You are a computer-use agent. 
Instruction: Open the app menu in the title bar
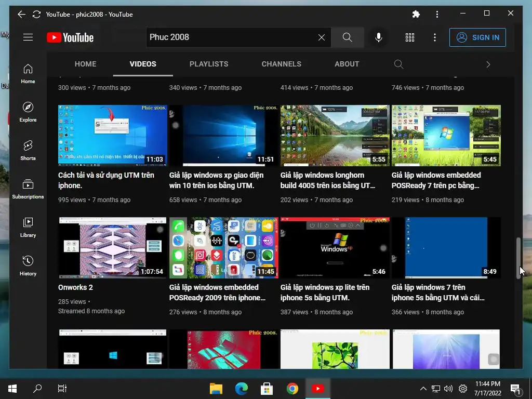coord(437,14)
